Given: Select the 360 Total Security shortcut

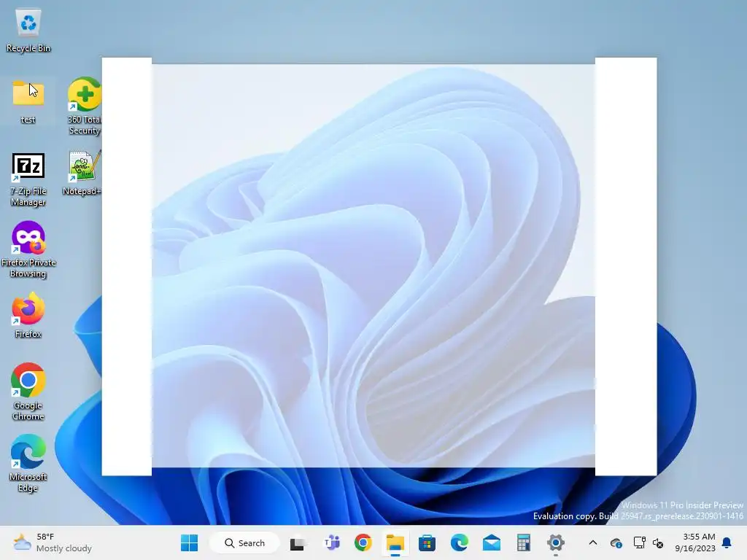Looking at the screenshot, I should [x=85, y=106].
